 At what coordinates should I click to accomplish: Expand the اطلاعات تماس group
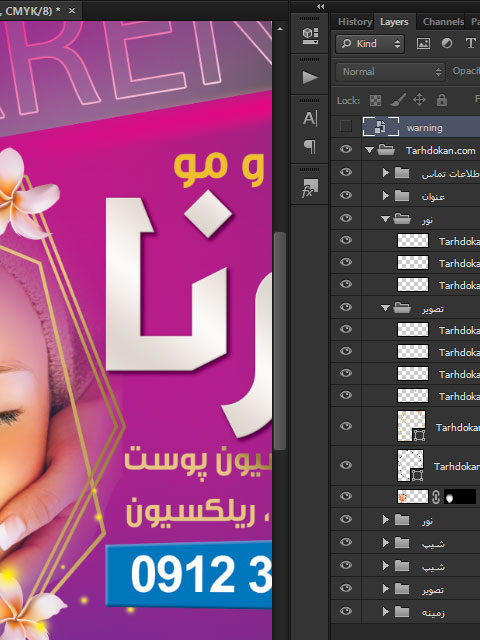coord(386,173)
